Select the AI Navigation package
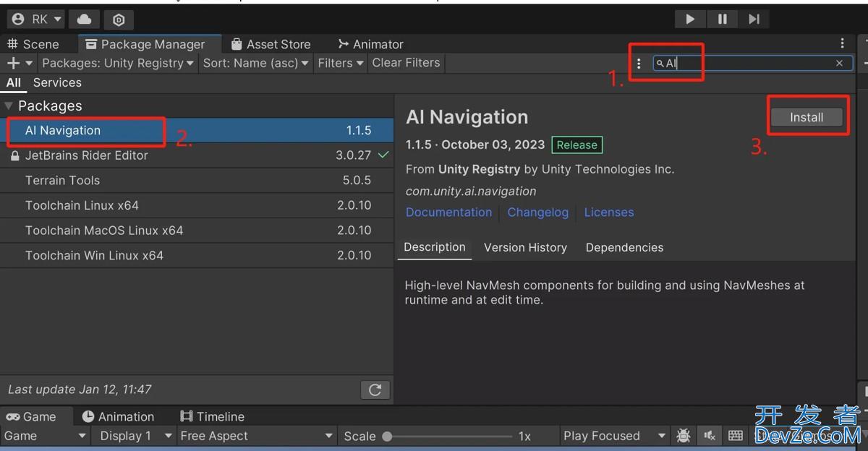This screenshot has height=451, width=868. click(x=197, y=131)
